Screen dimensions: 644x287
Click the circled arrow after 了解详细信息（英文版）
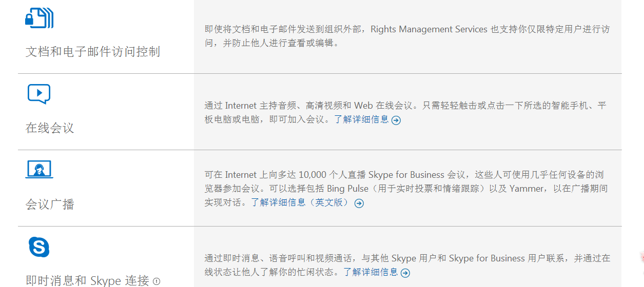coord(359,203)
